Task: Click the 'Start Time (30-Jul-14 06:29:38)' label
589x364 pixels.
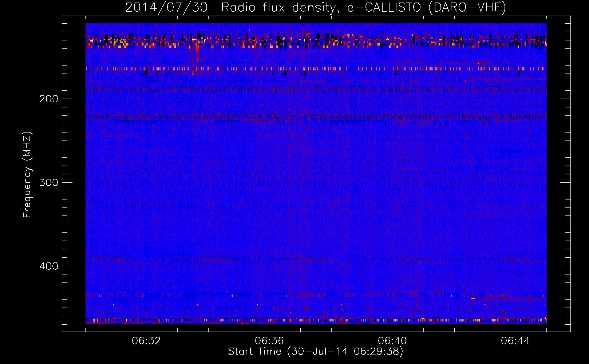Action: coord(316,351)
